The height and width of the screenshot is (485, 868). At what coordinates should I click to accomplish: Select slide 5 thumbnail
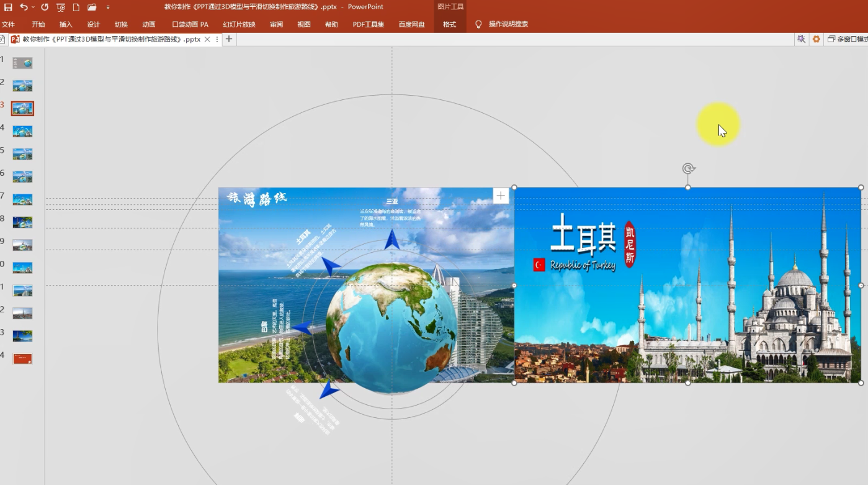22,154
